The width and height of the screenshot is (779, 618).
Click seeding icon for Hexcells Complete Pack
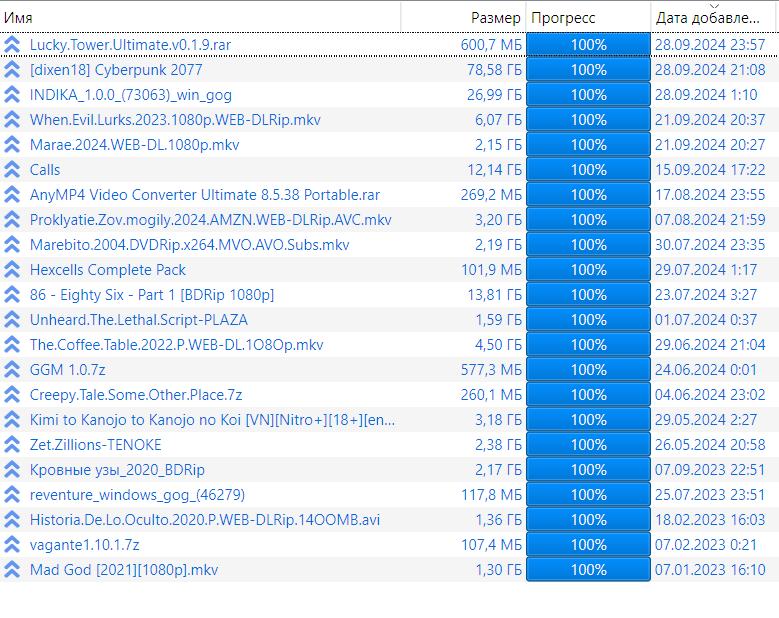pos(12,270)
